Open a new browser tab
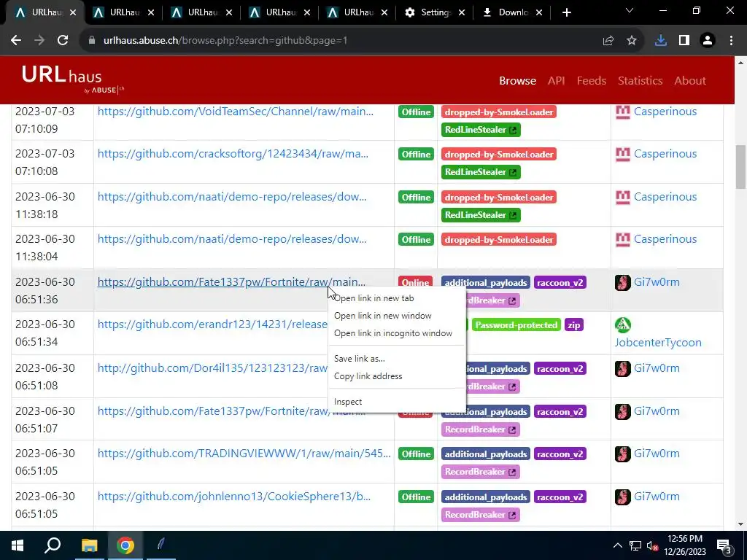 pyautogui.click(x=566, y=13)
